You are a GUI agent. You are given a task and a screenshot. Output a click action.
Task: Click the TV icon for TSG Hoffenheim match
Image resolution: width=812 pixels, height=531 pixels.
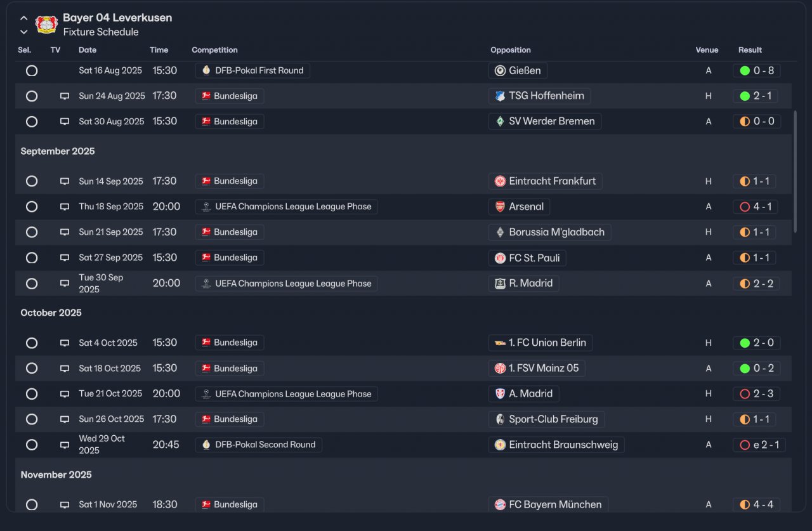(65, 96)
